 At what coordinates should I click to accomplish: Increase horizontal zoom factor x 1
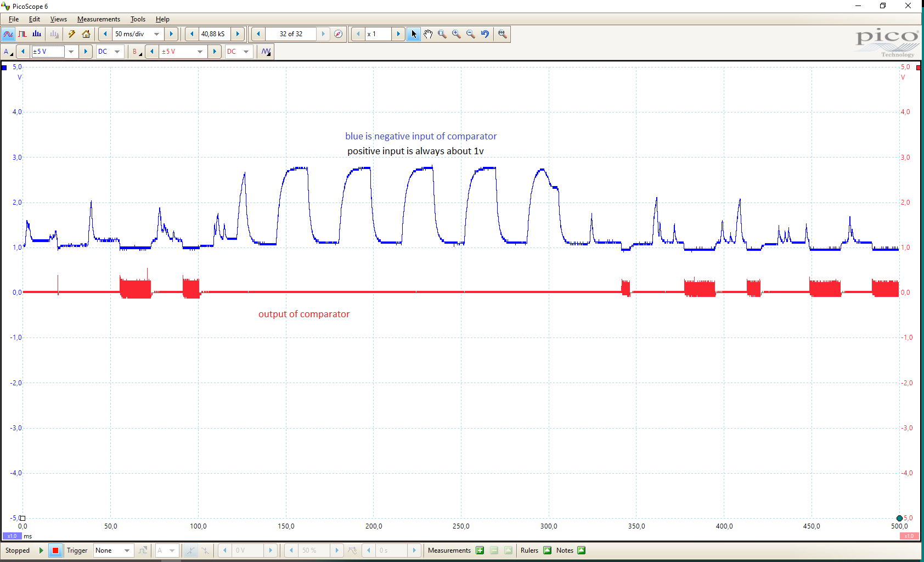tap(398, 34)
